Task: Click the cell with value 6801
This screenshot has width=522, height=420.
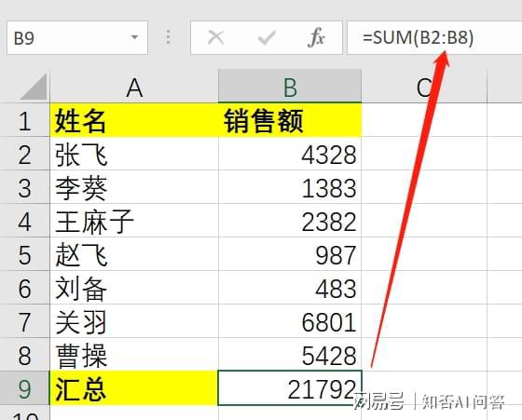Action: (290, 321)
